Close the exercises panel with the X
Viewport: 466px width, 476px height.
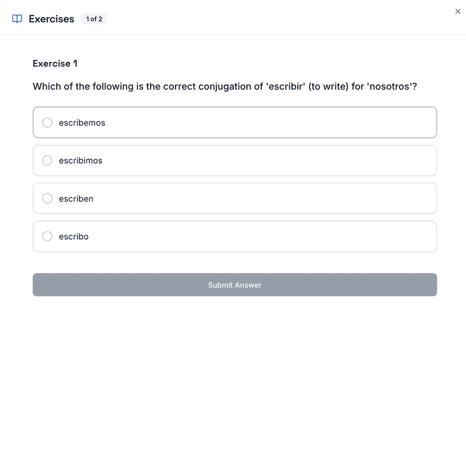(458, 11)
